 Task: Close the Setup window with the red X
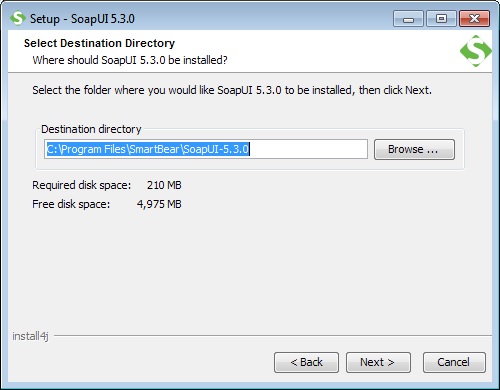pos(474,19)
